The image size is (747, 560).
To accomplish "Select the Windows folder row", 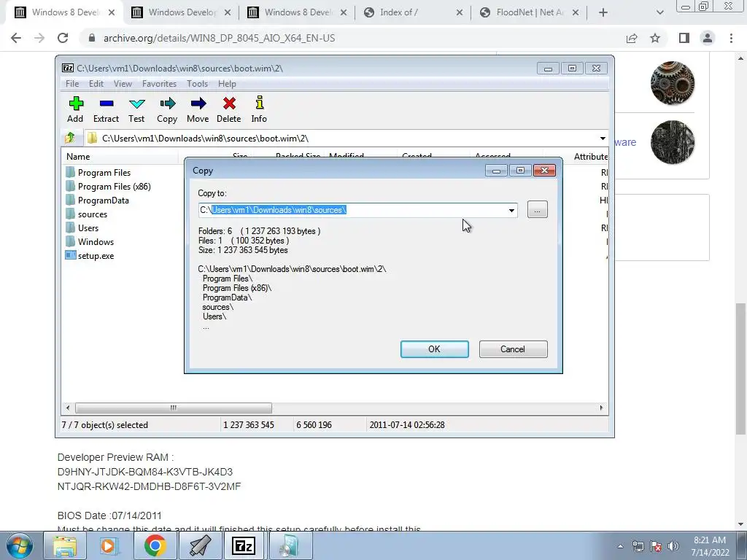I will pyautogui.click(x=90, y=241).
